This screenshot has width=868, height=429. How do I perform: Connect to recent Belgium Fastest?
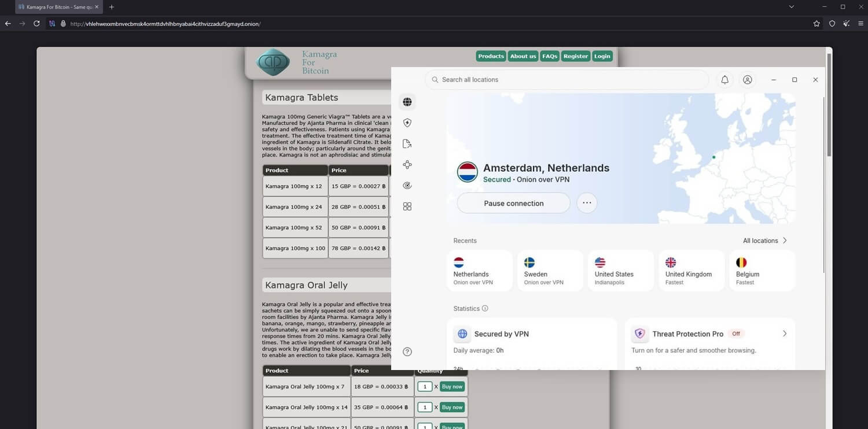tap(762, 271)
